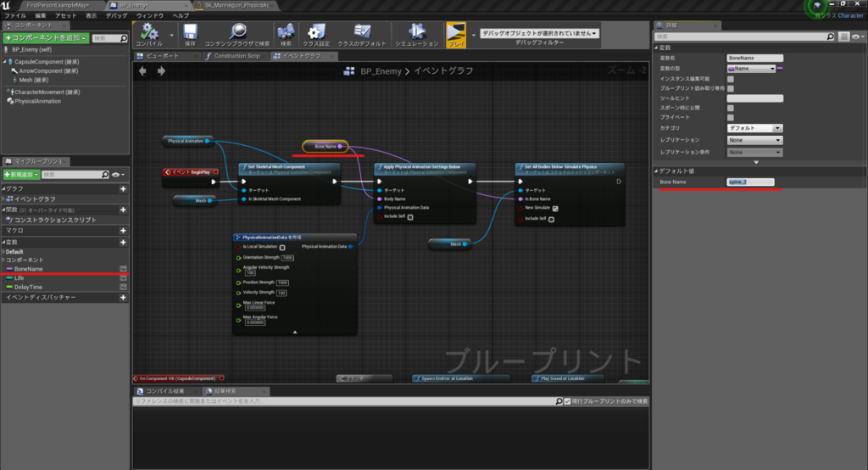Click Character parent class link
The width and height of the screenshot is (868, 470).
click(x=850, y=15)
